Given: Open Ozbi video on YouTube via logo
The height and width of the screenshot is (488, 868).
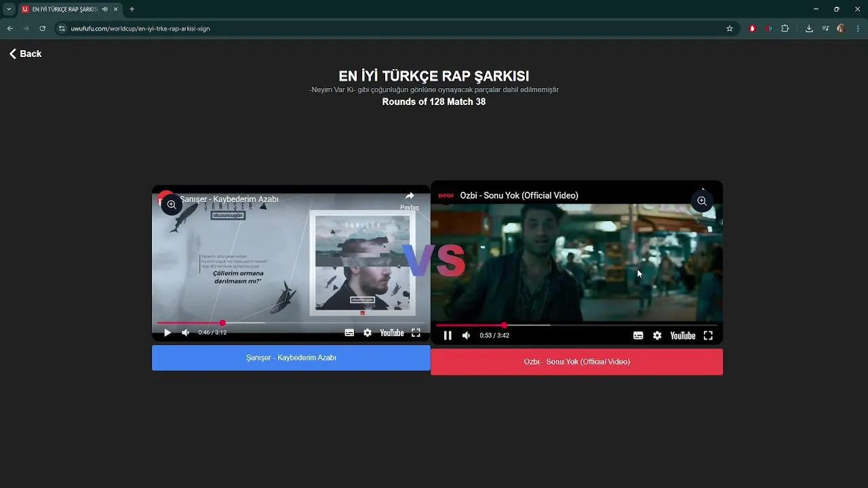Looking at the screenshot, I should coord(682,335).
